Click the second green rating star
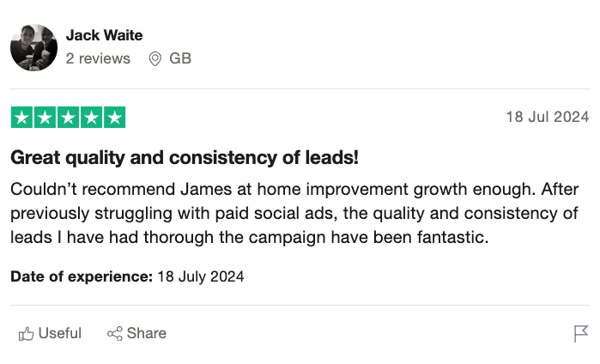Screen dimensions: 600x364 coord(45,118)
